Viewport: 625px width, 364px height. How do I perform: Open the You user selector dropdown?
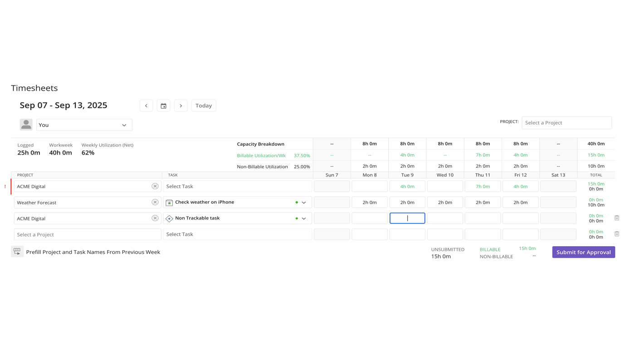(84, 124)
